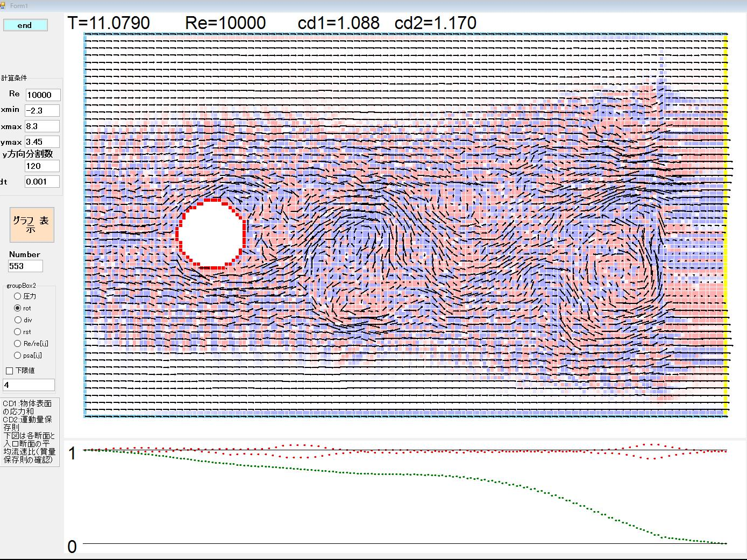Viewport: 747px width, 560px height.
Task: Click the lower limit value field showing 4
Action: (x=29, y=385)
